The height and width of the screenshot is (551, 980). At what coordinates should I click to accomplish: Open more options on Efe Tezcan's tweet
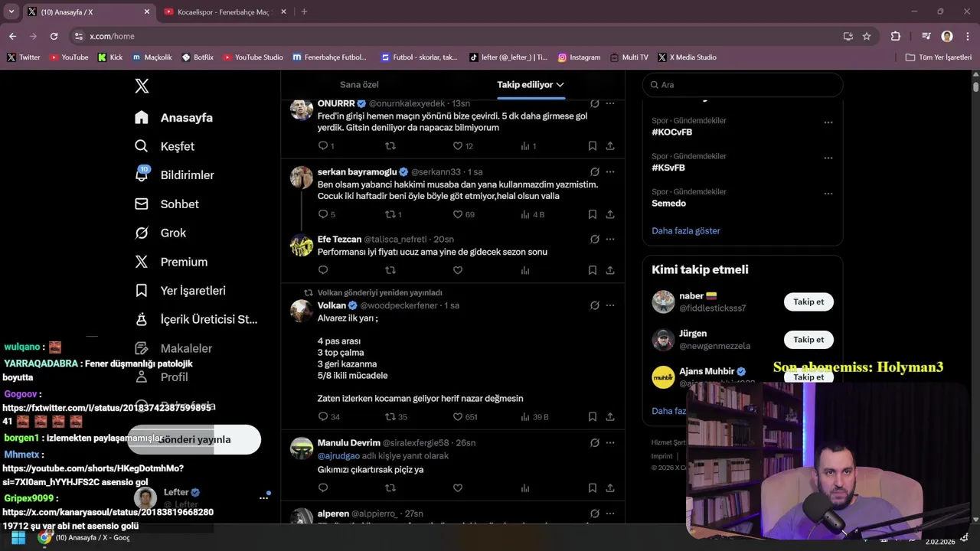click(610, 240)
